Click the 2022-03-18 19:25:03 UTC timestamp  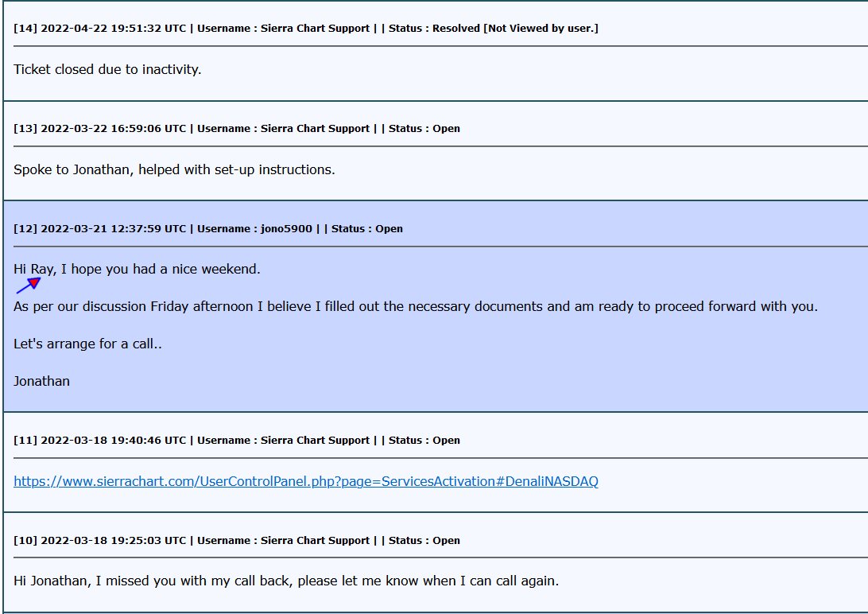[114, 541]
